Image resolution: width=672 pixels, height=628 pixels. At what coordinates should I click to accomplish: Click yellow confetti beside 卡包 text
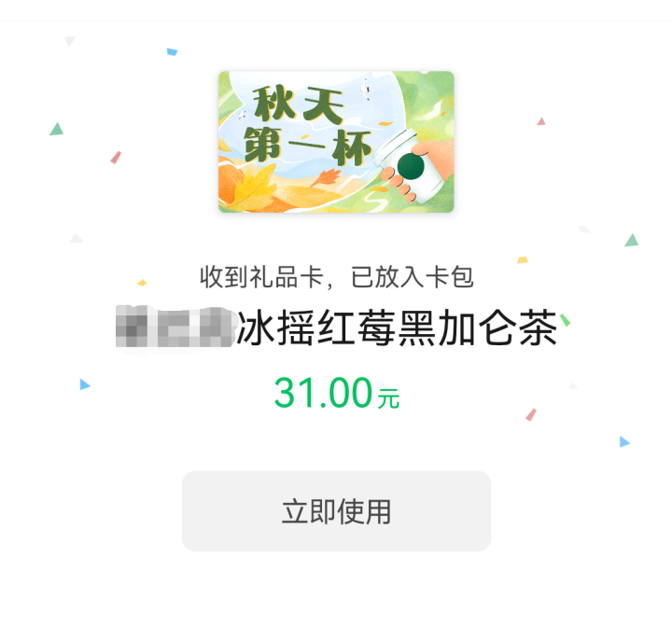pyautogui.click(x=523, y=259)
